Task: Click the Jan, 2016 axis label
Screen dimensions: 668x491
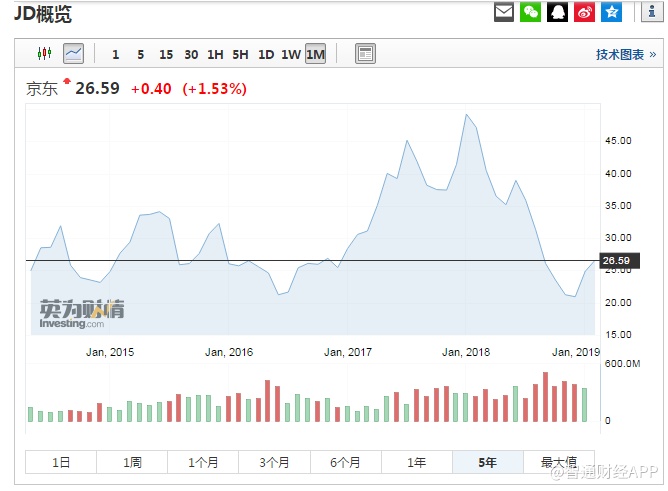Action: tap(229, 352)
